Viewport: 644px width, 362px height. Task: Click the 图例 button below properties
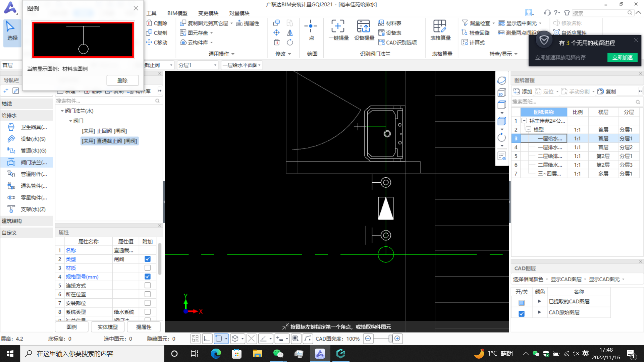(72, 327)
